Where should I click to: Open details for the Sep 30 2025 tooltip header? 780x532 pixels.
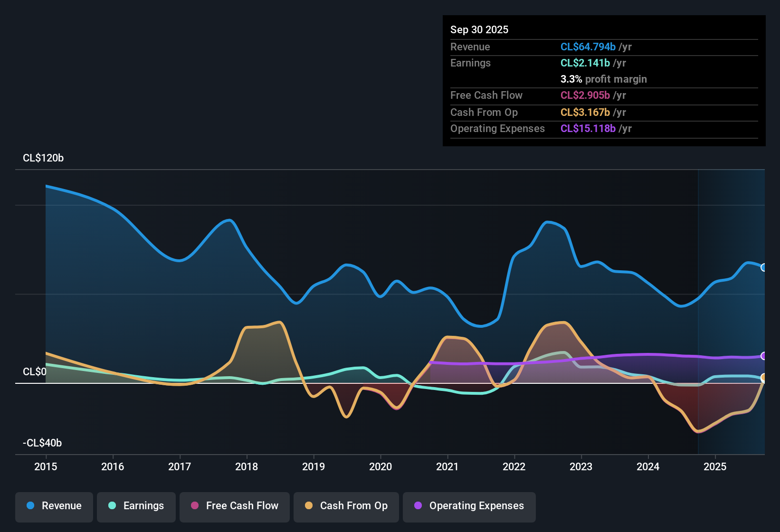pyautogui.click(x=479, y=29)
